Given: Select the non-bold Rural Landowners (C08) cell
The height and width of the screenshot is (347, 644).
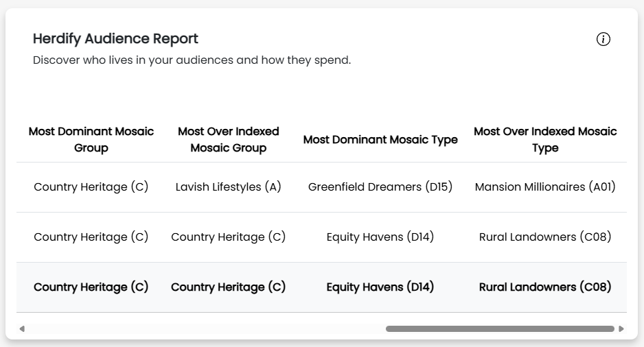Looking at the screenshot, I should click(x=545, y=237).
